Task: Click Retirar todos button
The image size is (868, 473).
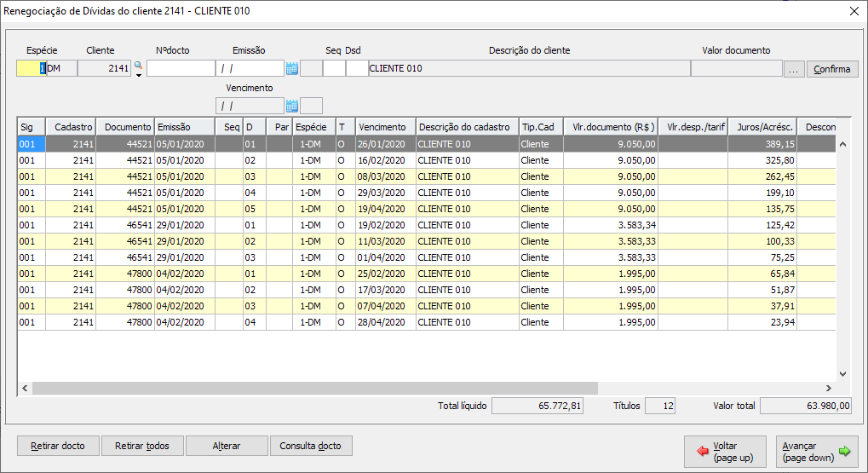Action: pos(141,446)
